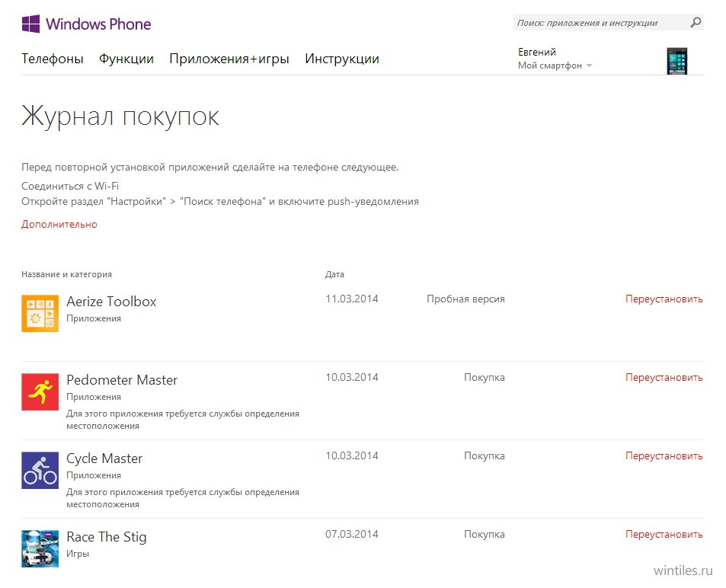The image size is (726, 588).
Task: Open the Aerize Toolbox title
Action: pos(111,302)
